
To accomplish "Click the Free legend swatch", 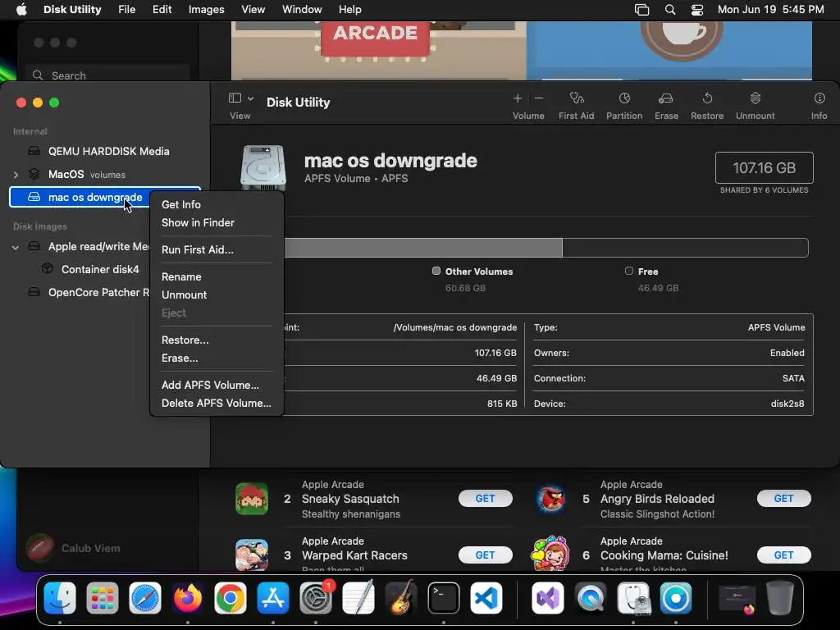I will (629, 271).
